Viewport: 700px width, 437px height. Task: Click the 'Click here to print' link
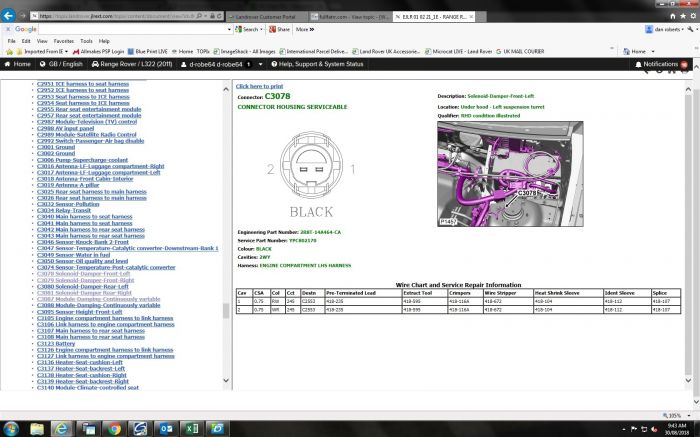[259, 86]
